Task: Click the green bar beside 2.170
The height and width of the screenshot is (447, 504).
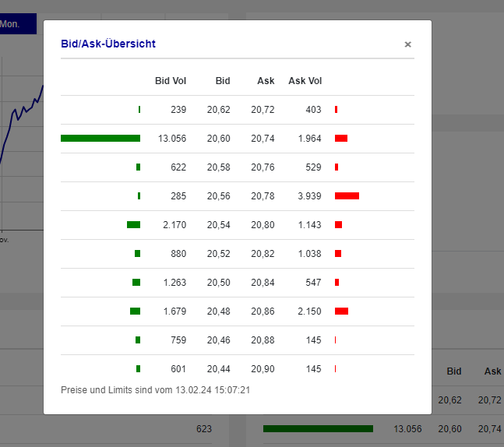Action: click(x=133, y=224)
